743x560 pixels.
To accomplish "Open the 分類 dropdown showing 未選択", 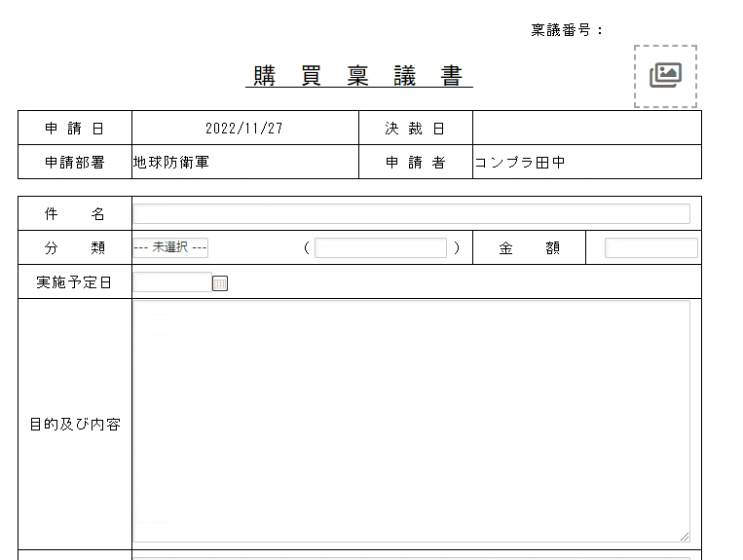I will [x=170, y=247].
